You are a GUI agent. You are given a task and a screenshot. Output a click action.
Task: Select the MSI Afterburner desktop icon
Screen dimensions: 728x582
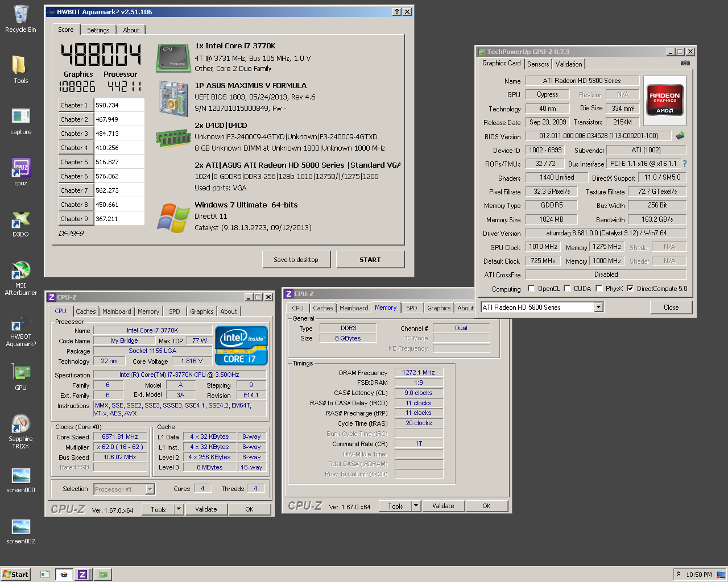pos(20,278)
